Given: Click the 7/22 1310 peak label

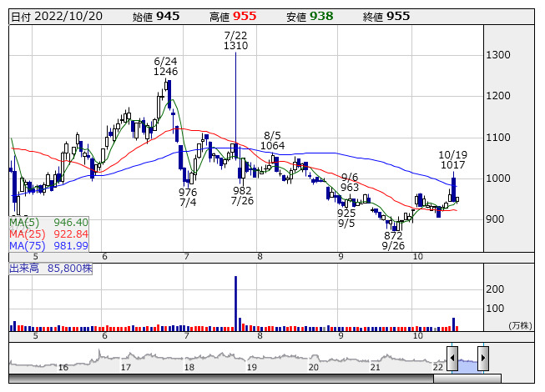Looking at the screenshot, I should (235, 41).
